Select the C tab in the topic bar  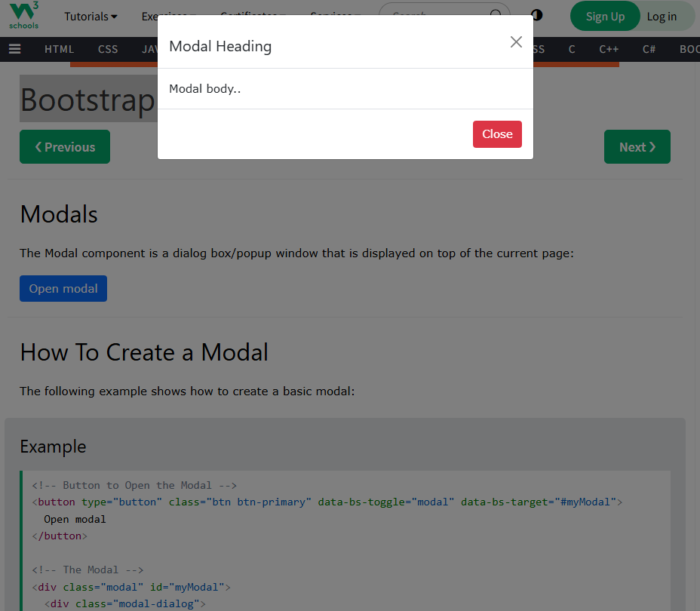[x=572, y=49]
